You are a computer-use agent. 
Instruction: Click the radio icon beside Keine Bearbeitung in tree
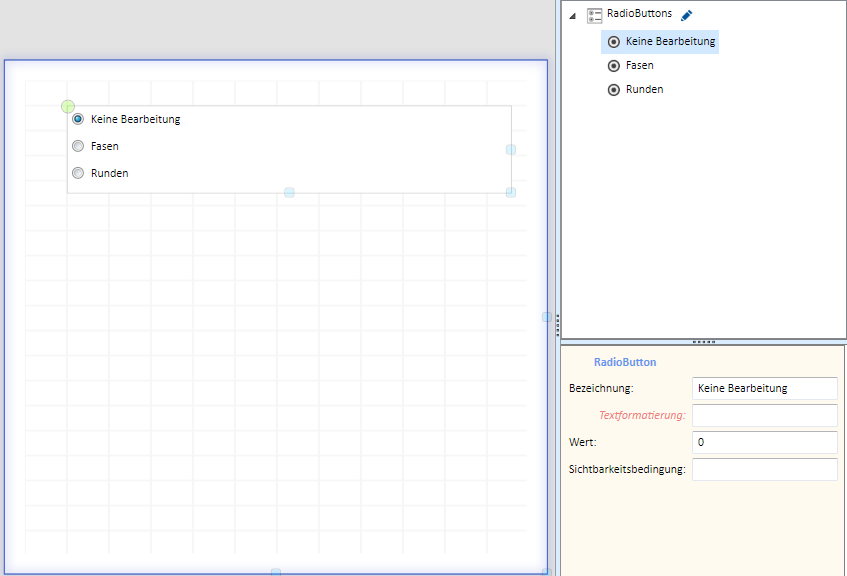point(614,42)
